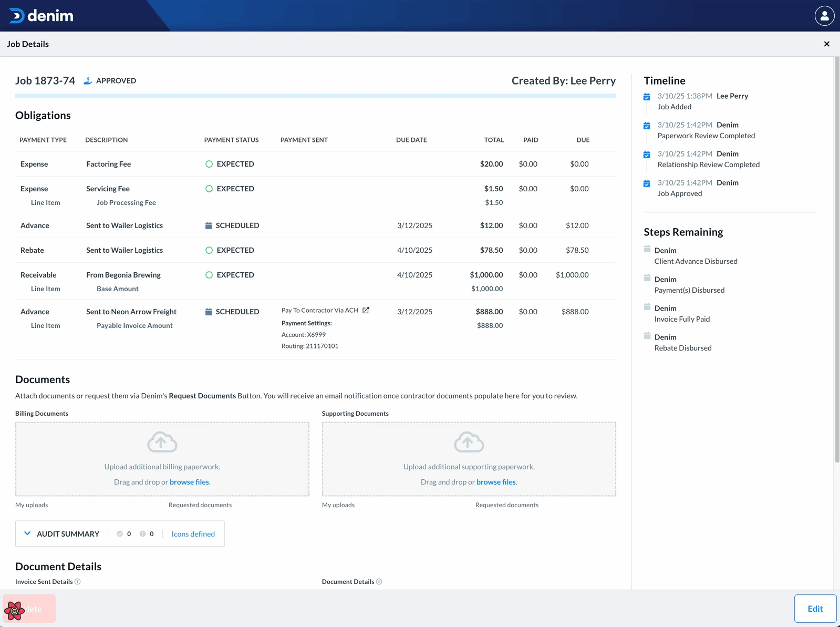The width and height of the screenshot is (840, 627).
Task: Open the React Query devtools flower icon
Action: pos(14,610)
